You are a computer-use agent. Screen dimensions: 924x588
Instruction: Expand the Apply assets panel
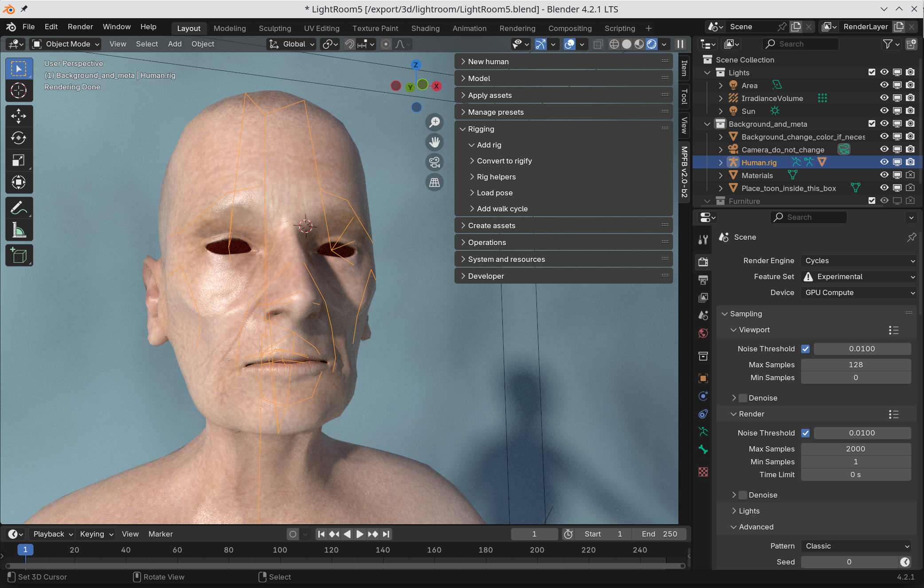(564, 95)
